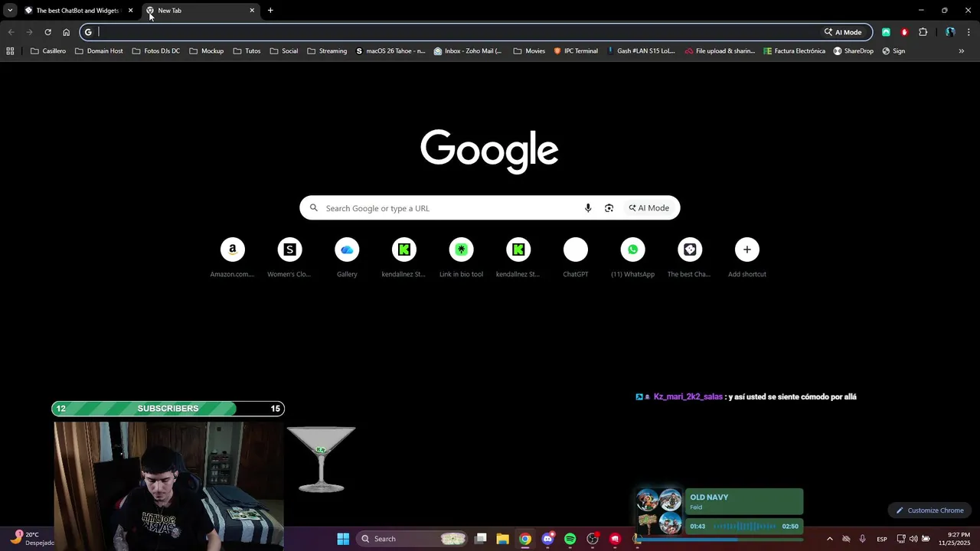Search by image with Google Lens icon

(609, 208)
